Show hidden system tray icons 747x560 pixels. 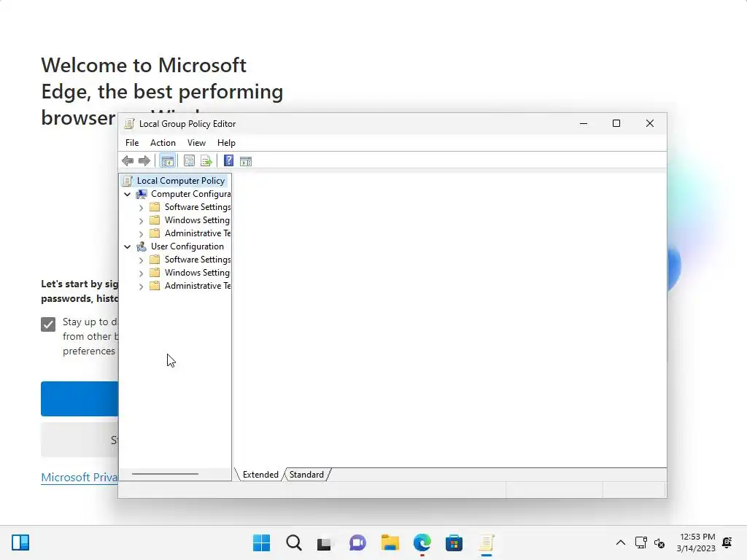coord(620,542)
